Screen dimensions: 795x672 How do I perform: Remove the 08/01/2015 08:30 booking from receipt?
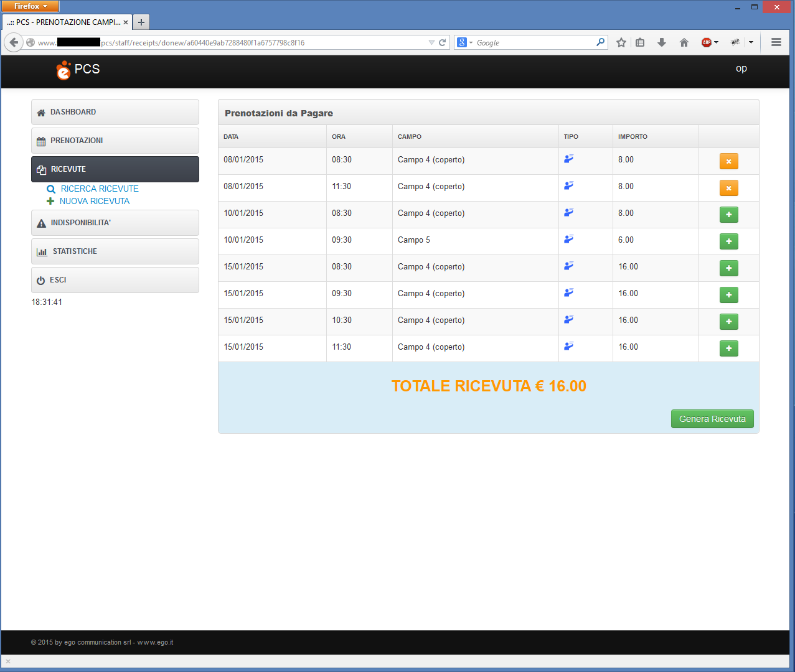coord(728,161)
